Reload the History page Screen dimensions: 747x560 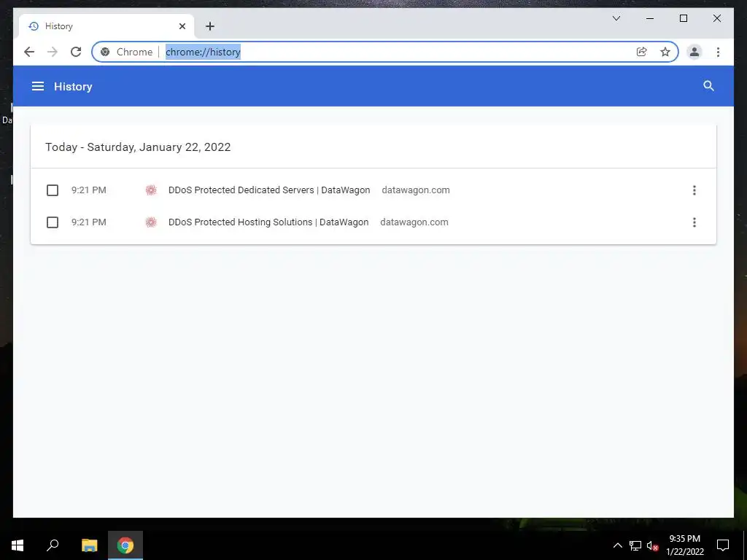(x=76, y=52)
